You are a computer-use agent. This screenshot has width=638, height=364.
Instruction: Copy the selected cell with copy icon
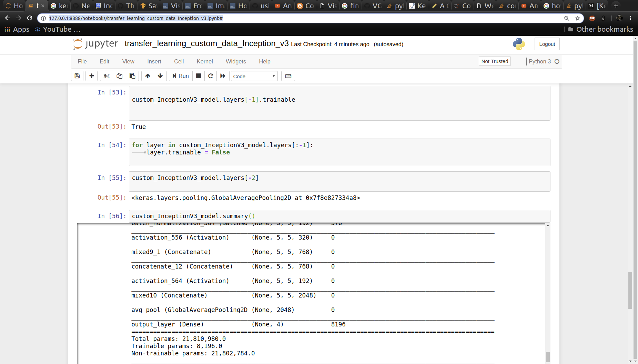coord(119,76)
